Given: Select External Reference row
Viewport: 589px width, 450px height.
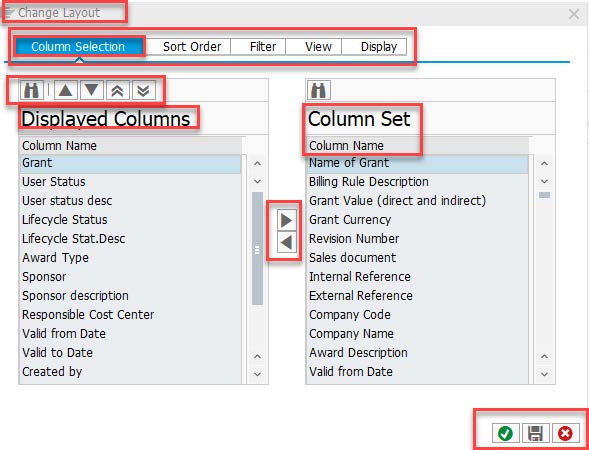Looking at the screenshot, I should [x=417, y=296].
